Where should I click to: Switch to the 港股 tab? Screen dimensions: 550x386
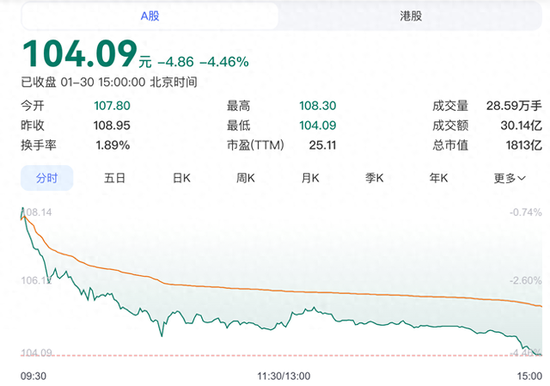(x=410, y=16)
